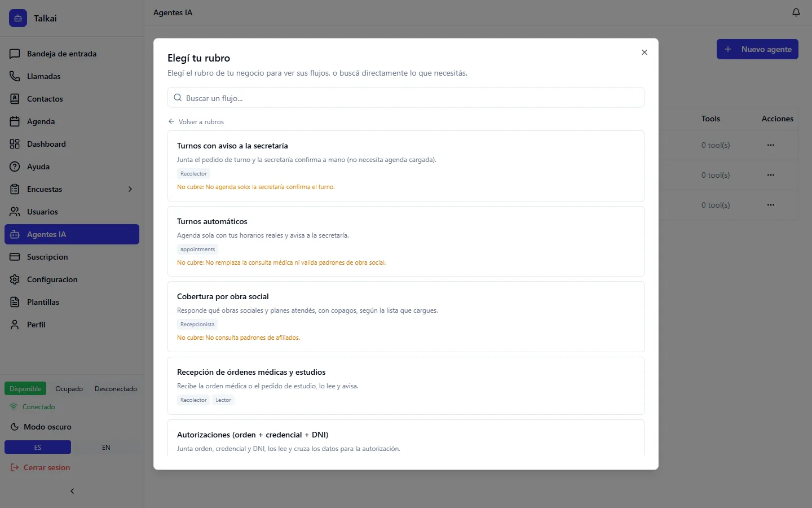Click the Encuestas clipboard icon

[x=15, y=189]
